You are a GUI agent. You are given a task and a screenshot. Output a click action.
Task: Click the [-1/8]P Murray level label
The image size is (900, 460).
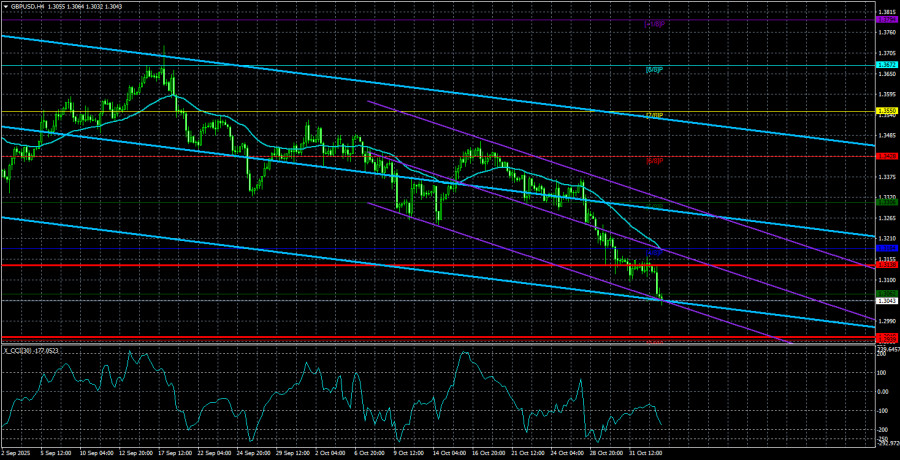tap(654, 343)
